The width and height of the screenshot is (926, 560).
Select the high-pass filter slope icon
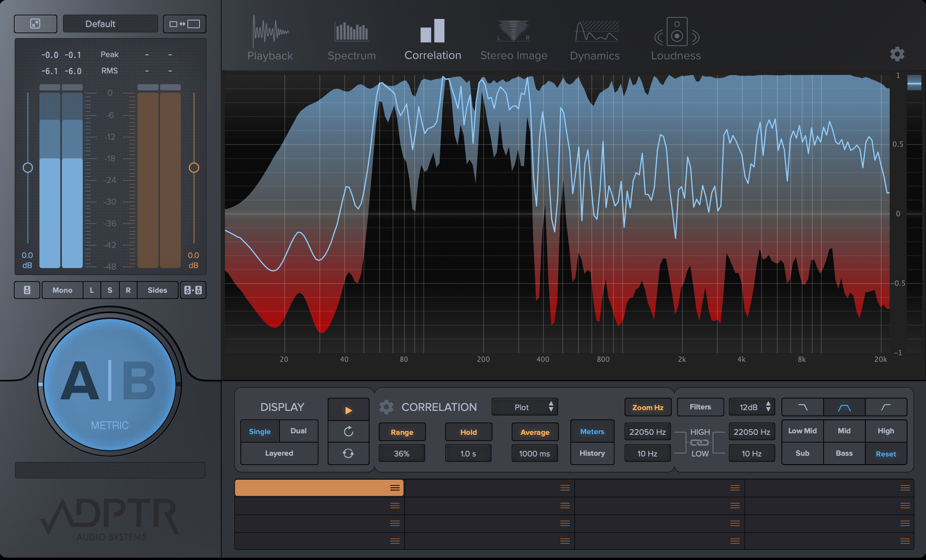click(x=886, y=407)
